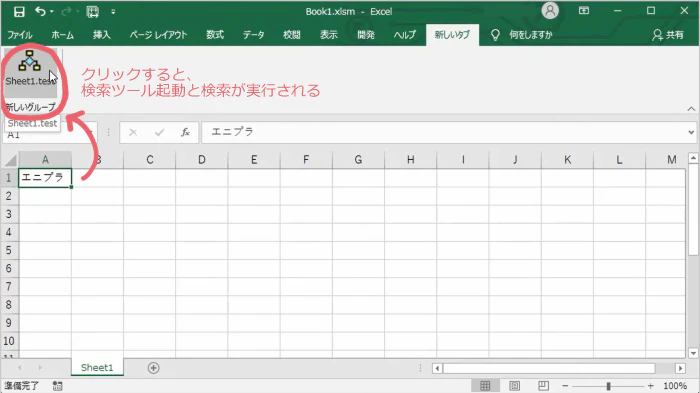Click the Cancel X icon in formula bar

(133, 132)
